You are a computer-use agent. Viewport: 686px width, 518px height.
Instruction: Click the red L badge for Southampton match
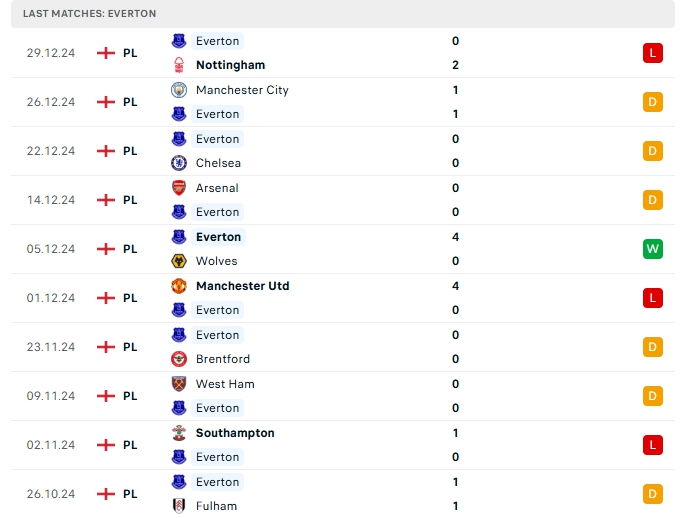(653, 445)
